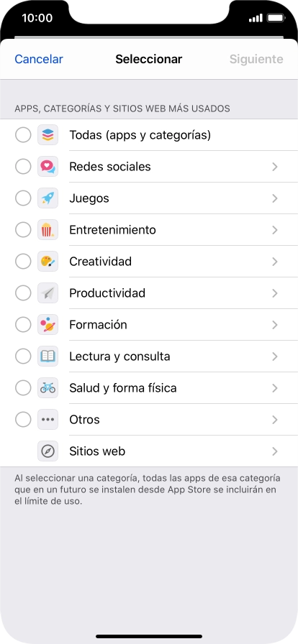Viewport: 298px width, 644px height.
Task: Tap the Lectura y consulta book icon
Action: tap(48, 356)
